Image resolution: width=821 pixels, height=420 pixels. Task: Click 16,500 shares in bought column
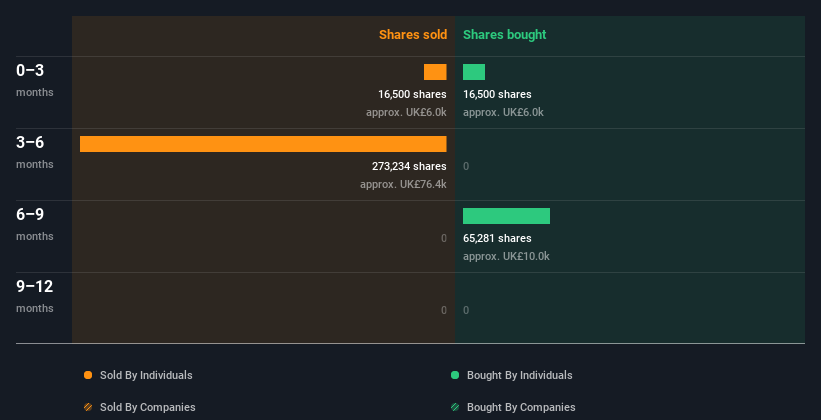(497, 94)
